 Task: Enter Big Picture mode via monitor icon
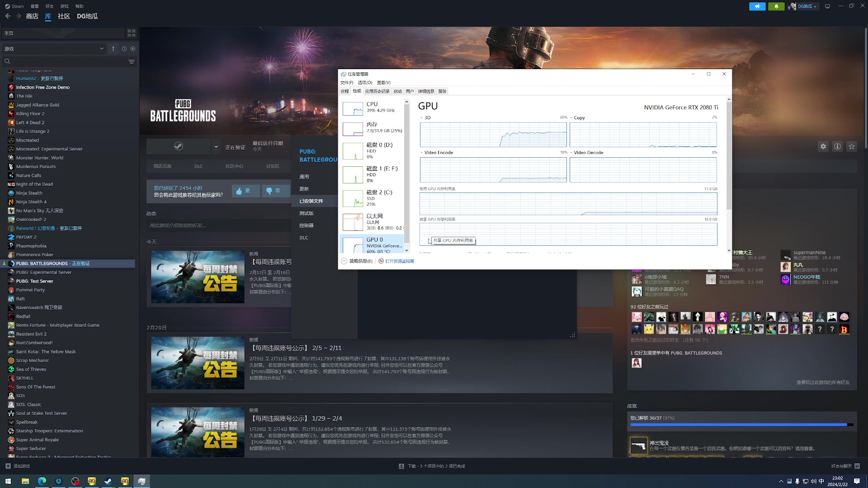828,6
